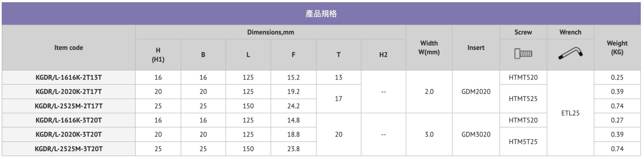
Task: Click the Weight (KG) column header
Action: 617,48
